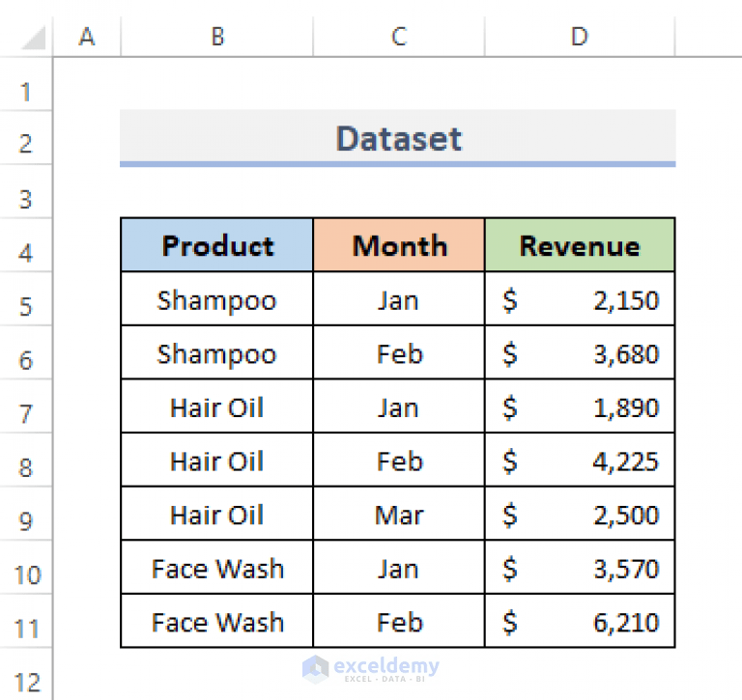Click the select-all corner triangle

click(x=34, y=38)
